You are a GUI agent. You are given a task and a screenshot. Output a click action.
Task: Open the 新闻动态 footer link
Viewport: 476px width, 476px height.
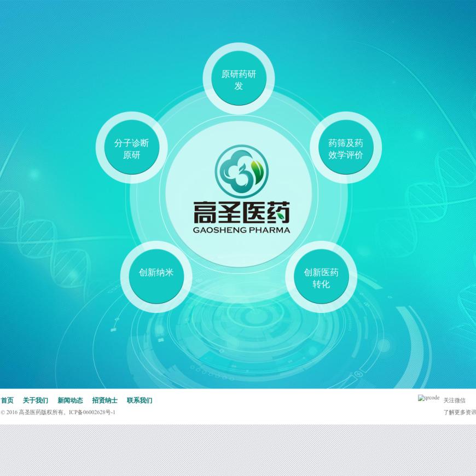tap(70, 400)
